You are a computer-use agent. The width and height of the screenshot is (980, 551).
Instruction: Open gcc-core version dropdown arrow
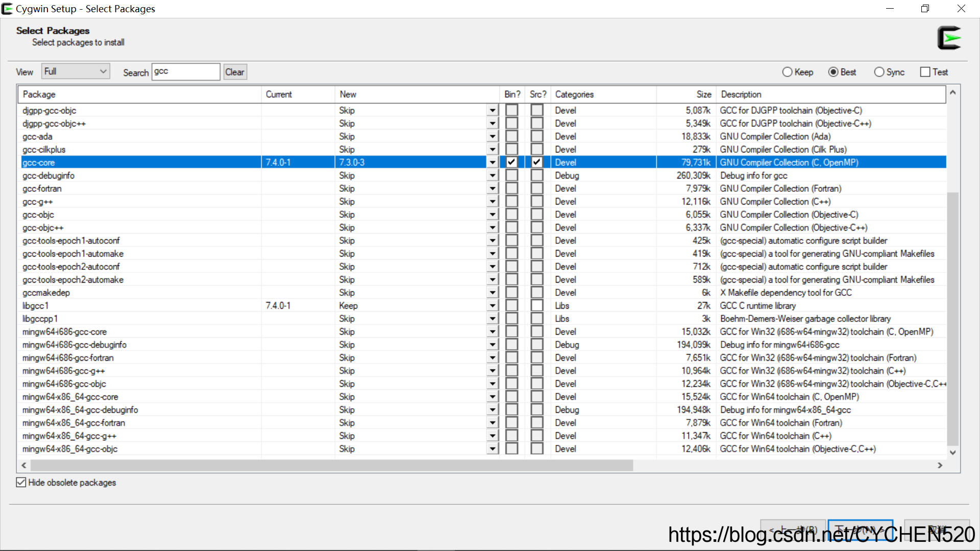tap(492, 162)
